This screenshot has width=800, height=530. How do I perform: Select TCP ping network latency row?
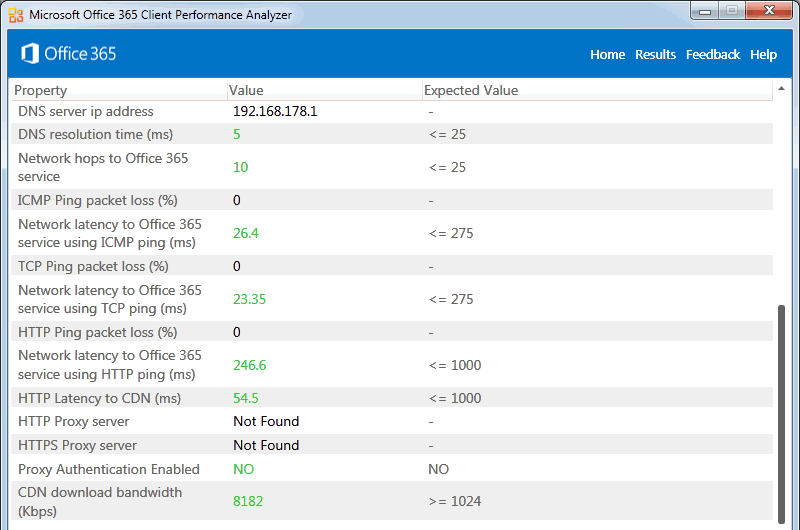point(392,299)
